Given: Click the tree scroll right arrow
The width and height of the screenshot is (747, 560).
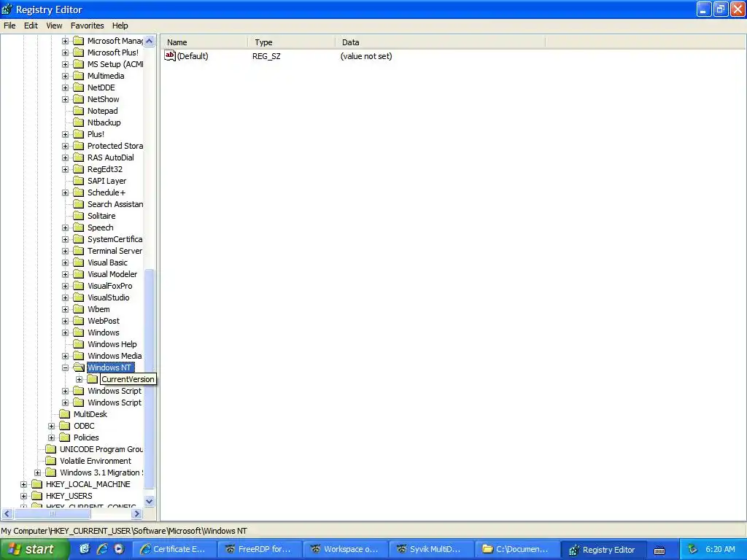Looking at the screenshot, I should pos(136,514).
